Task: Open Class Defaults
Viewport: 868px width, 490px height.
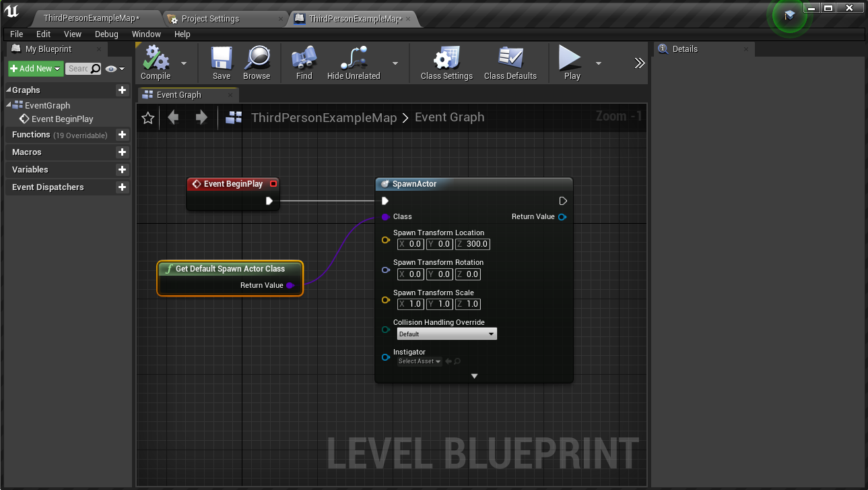Action: (x=510, y=63)
